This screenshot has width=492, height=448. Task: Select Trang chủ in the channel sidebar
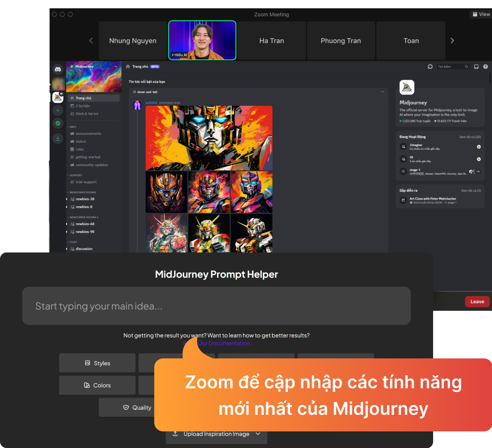[x=93, y=98]
